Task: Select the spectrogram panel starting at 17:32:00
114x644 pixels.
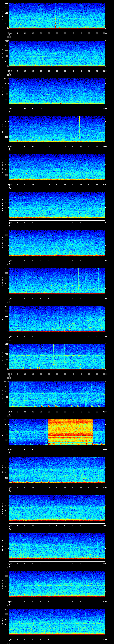Action: coord(57,129)
